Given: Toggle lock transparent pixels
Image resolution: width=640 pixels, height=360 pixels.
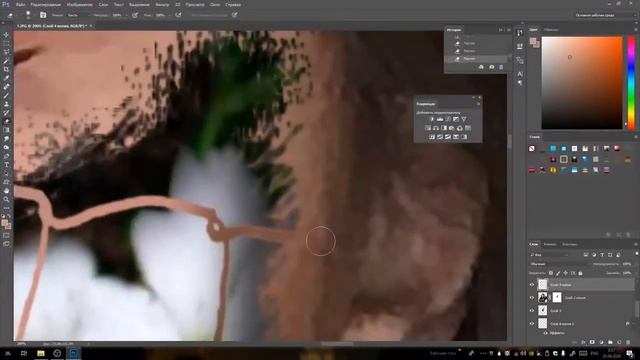Looking at the screenshot, I should pos(551,273).
